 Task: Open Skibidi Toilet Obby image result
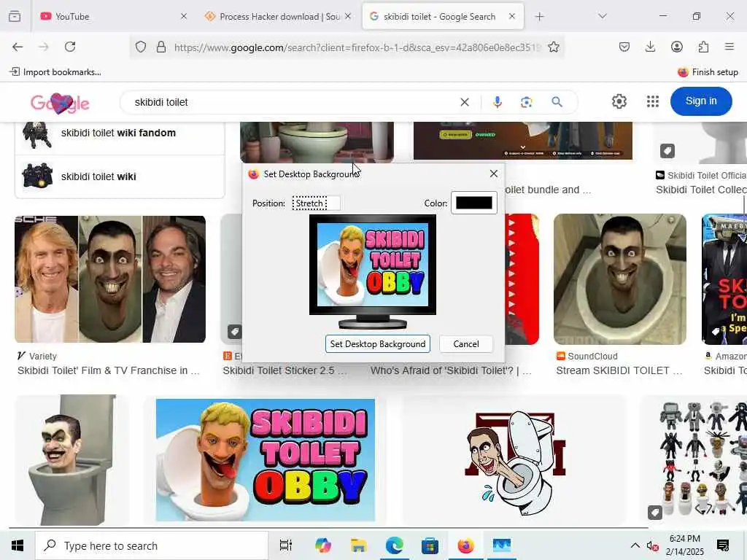click(266, 460)
